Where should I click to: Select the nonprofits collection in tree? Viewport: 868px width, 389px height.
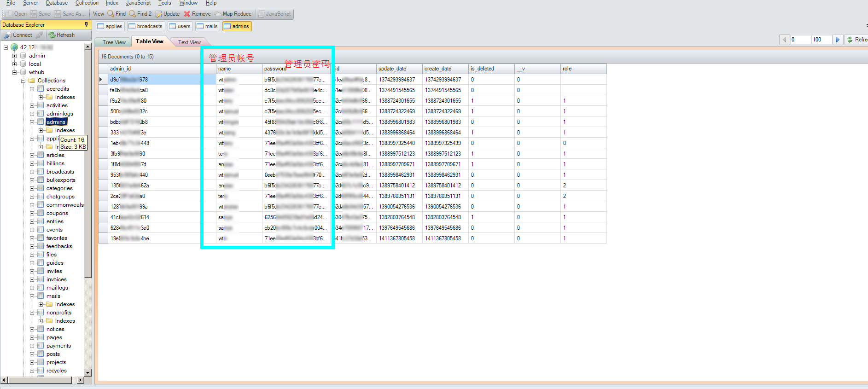click(x=59, y=313)
